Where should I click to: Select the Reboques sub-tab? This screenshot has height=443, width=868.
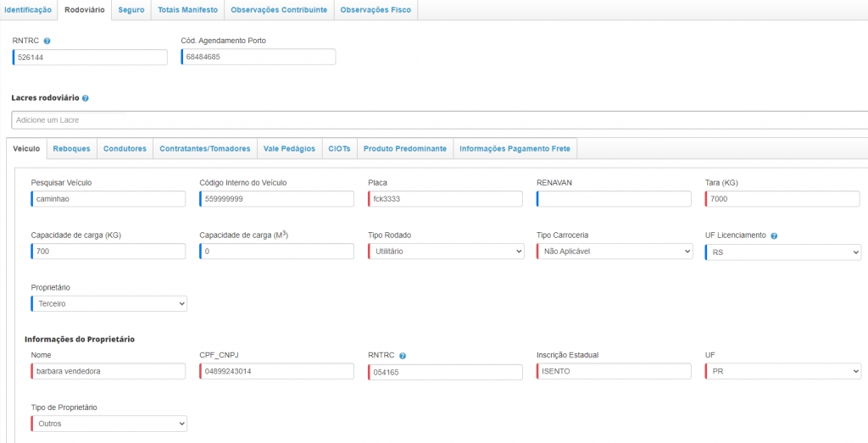71,148
